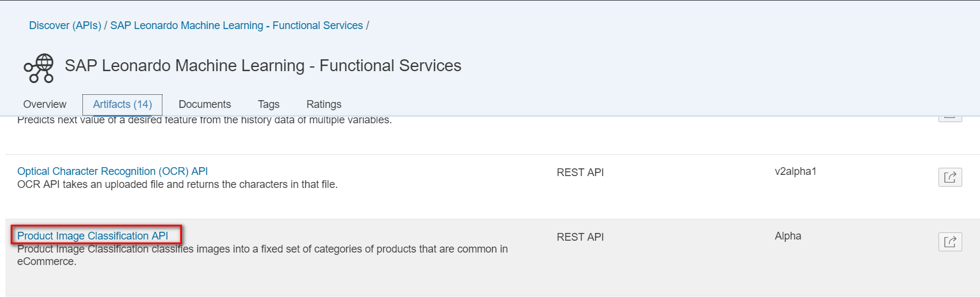The height and width of the screenshot is (297, 980).
Task: Click the v2alpha1 version label
Action: click(x=795, y=171)
